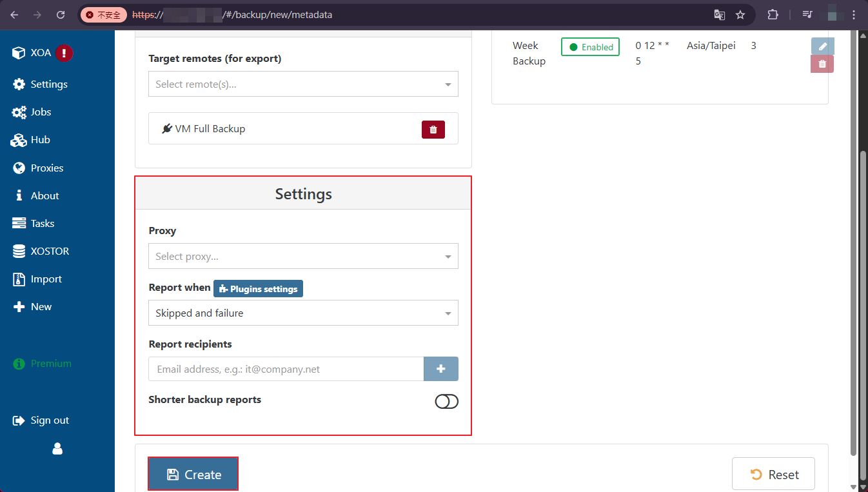Open Proxies from the sidebar

(47, 168)
